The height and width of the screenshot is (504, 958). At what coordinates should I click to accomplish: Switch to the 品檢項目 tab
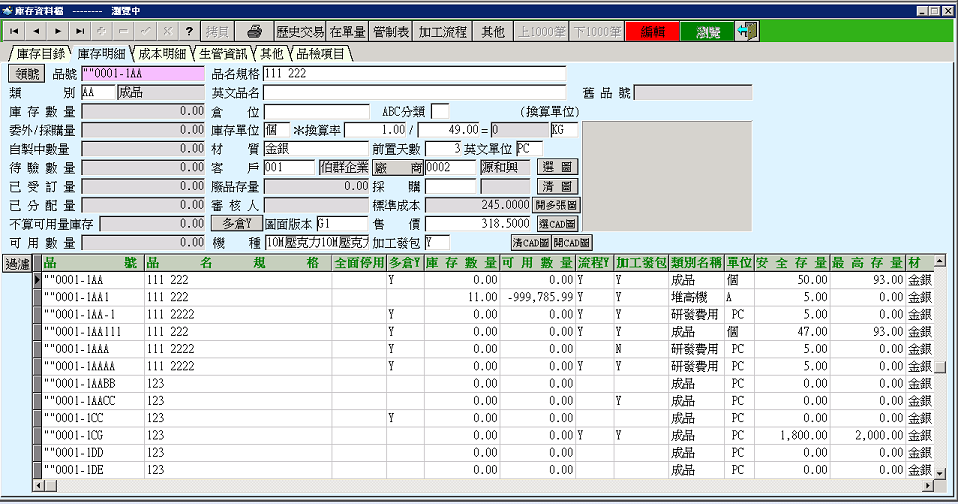320,52
